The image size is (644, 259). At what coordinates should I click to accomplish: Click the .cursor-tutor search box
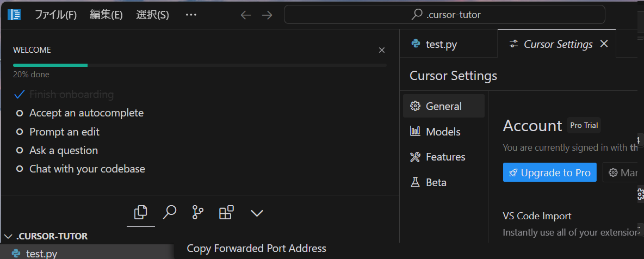click(x=444, y=15)
